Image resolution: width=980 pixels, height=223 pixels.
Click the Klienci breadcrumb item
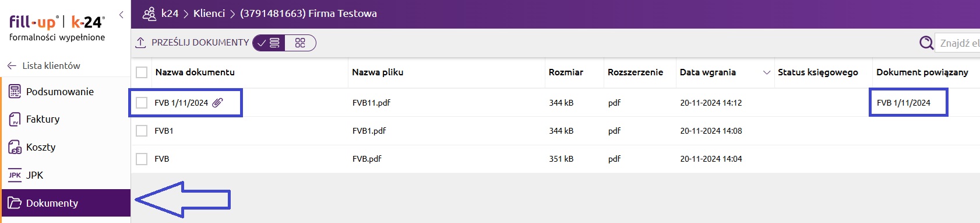pos(209,13)
